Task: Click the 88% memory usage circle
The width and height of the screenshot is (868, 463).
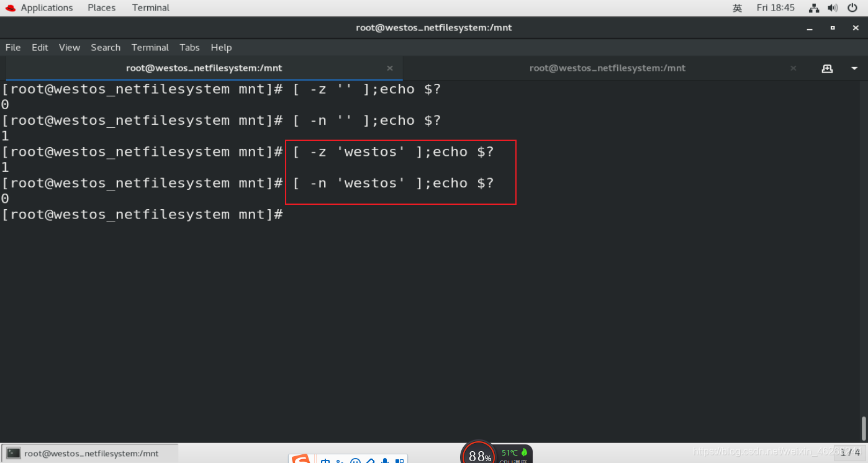Action: (x=478, y=455)
